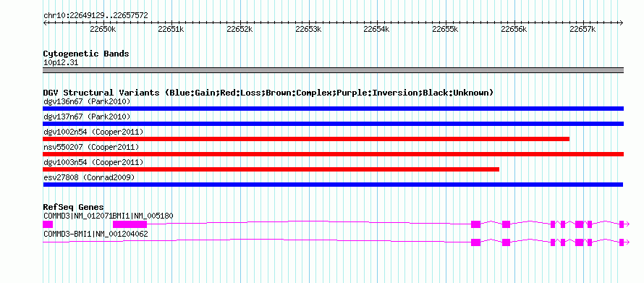Select the 22650k ruler tick label
The width and height of the screenshot is (644, 283).
coord(103,29)
